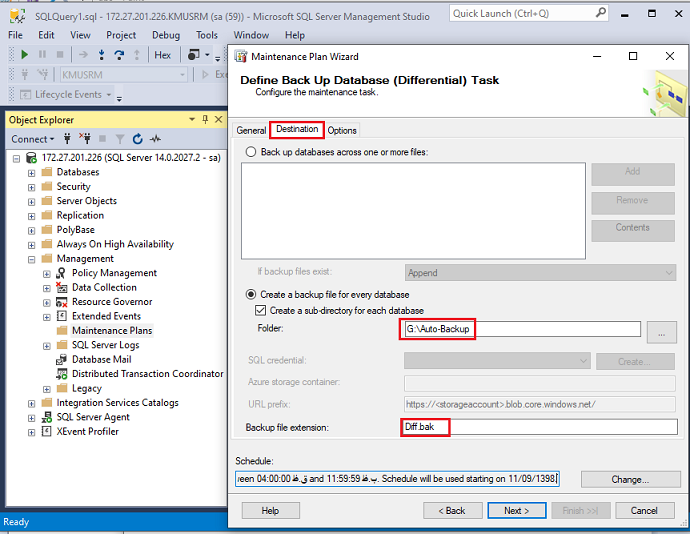Click the Refresh icon in Object Explorer
The image size is (690, 534).
[137, 139]
